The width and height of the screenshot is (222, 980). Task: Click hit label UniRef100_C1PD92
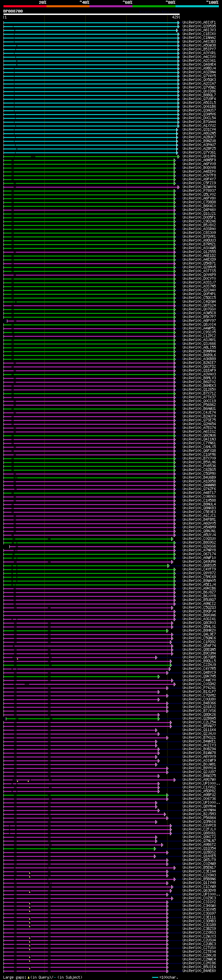point(199,642)
